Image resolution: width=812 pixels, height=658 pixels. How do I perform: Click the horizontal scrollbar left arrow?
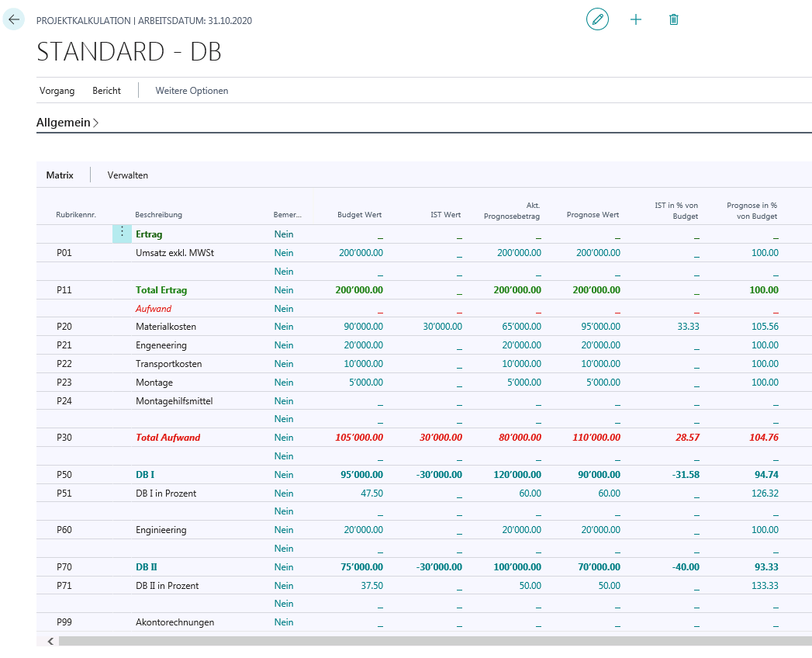click(x=50, y=642)
